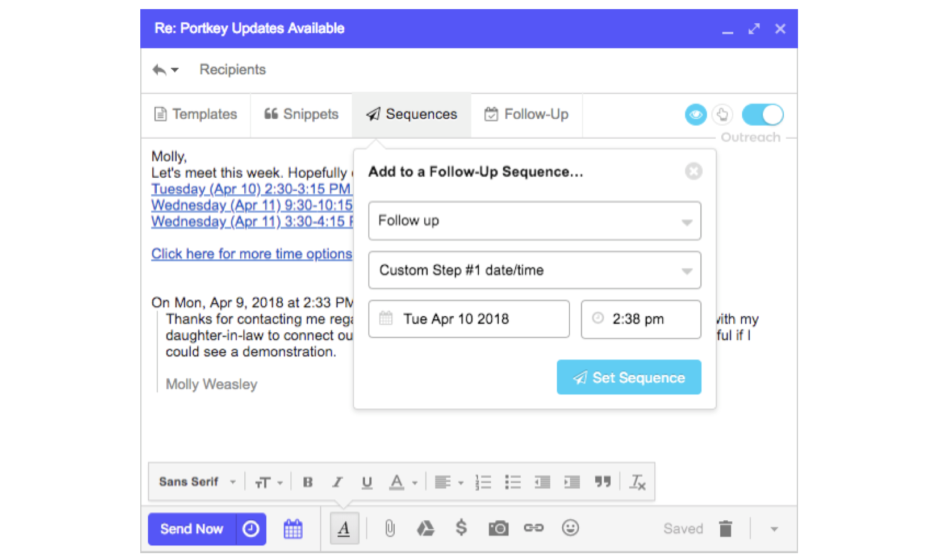Click the Re: Portkey Updates Available title
Image resolution: width=936 pixels, height=560 pixels.
pyautogui.click(x=249, y=28)
